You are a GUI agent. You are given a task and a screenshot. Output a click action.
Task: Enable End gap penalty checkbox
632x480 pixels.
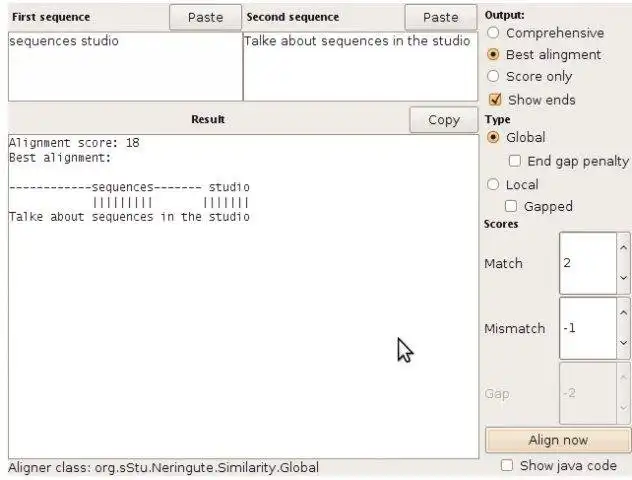coord(514,161)
